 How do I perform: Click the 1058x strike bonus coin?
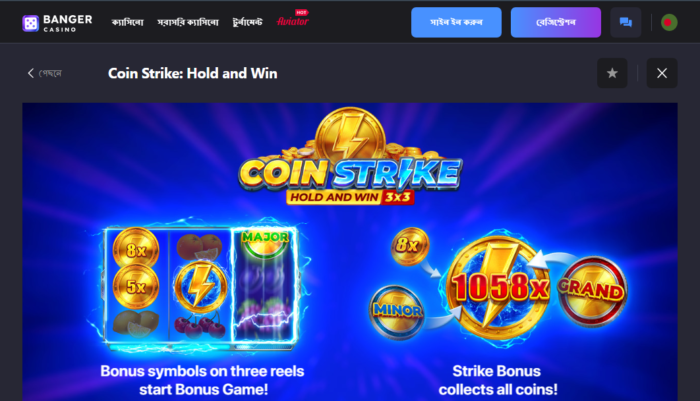click(x=498, y=286)
